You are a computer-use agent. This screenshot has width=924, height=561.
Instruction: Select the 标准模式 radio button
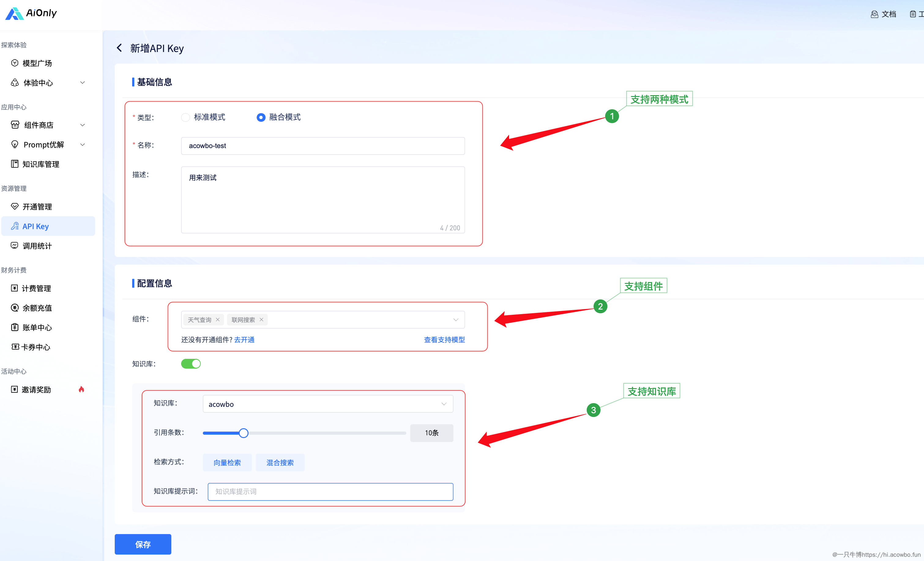pyautogui.click(x=186, y=117)
